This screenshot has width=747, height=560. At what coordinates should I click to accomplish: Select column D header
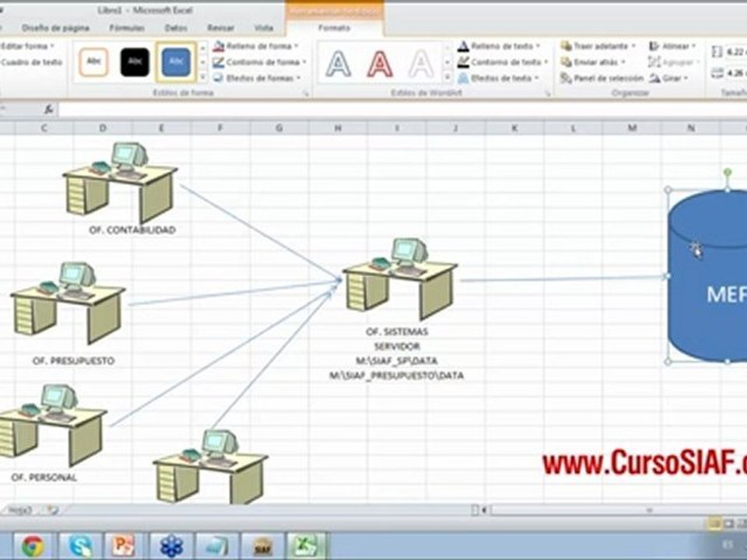point(103,128)
